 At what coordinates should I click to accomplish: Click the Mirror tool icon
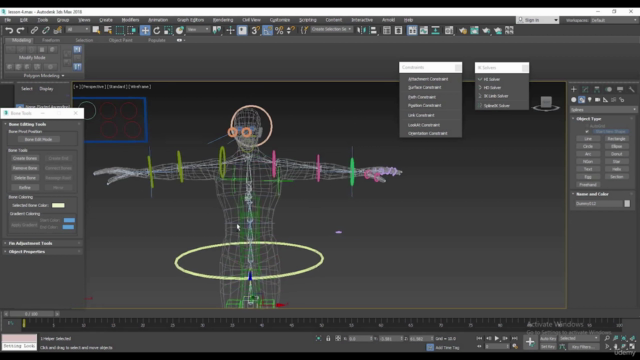pos(362,30)
